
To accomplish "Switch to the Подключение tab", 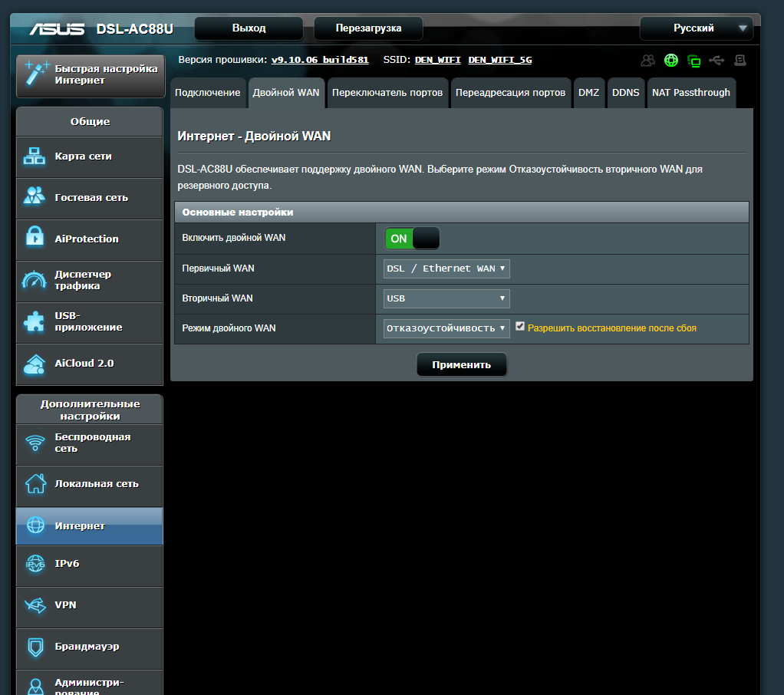I will point(207,93).
